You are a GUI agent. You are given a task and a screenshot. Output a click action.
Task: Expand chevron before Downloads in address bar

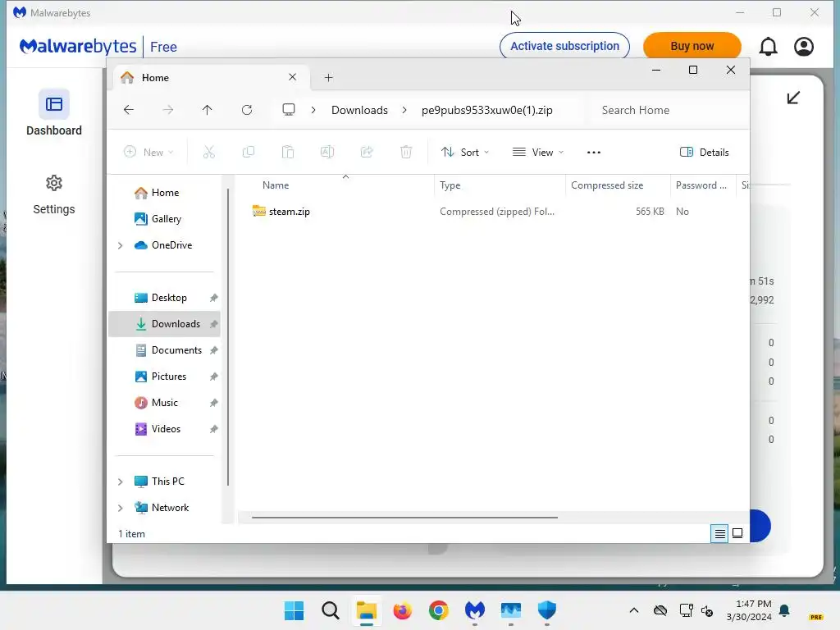click(x=313, y=110)
